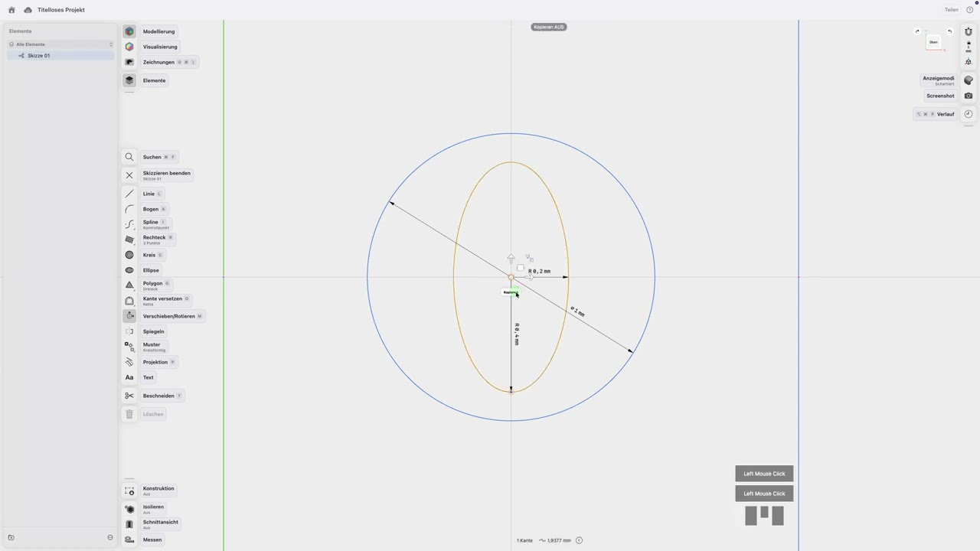Select the Polygon tool icon
Screen dimensions: 980x551
[x=129, y=285]
